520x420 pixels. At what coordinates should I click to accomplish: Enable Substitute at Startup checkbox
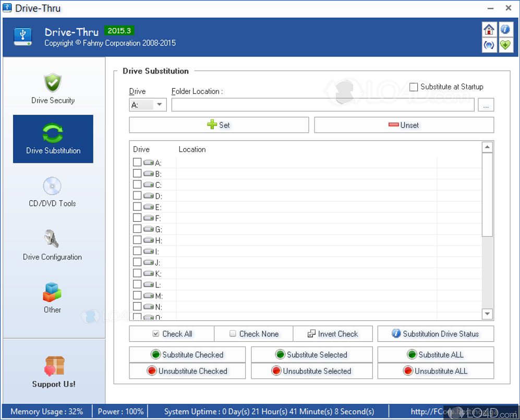click(x=414, y=87)
